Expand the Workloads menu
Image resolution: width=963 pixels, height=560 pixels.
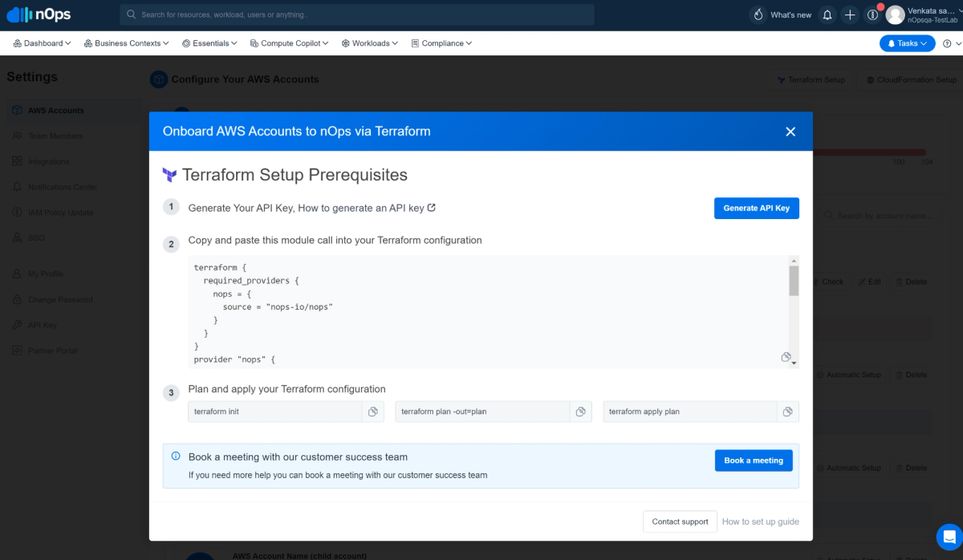coord(369,43)
